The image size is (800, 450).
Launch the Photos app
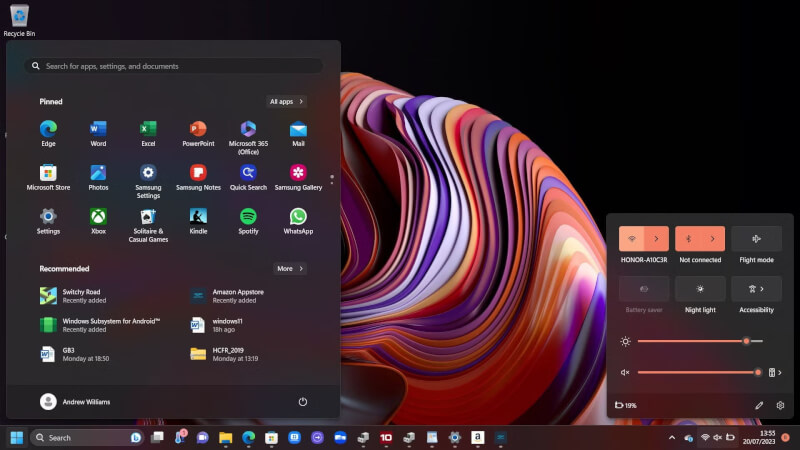click(x=98, y=178)
